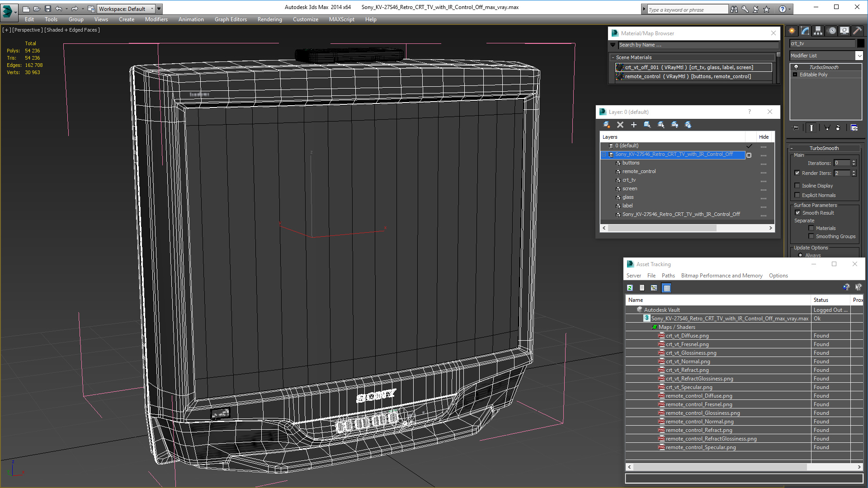868x488 pixels.
Task: Select the remote_control layer item
Action: tap(639, 171)
